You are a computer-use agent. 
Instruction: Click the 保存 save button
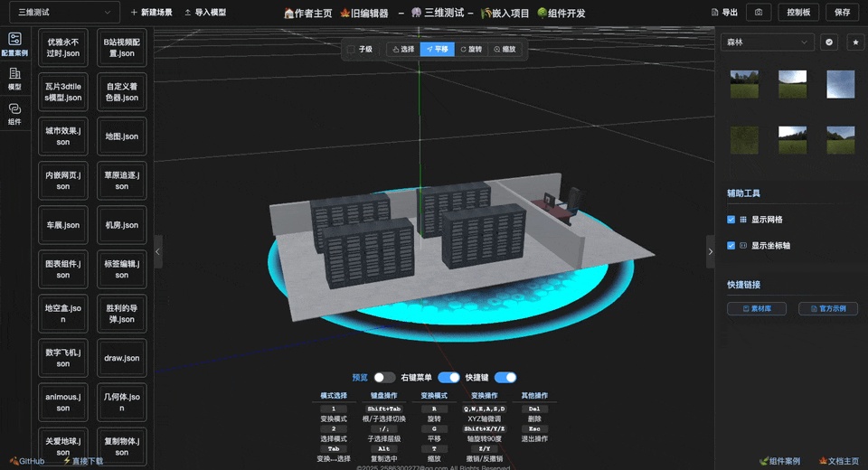(x=842, y=12)
